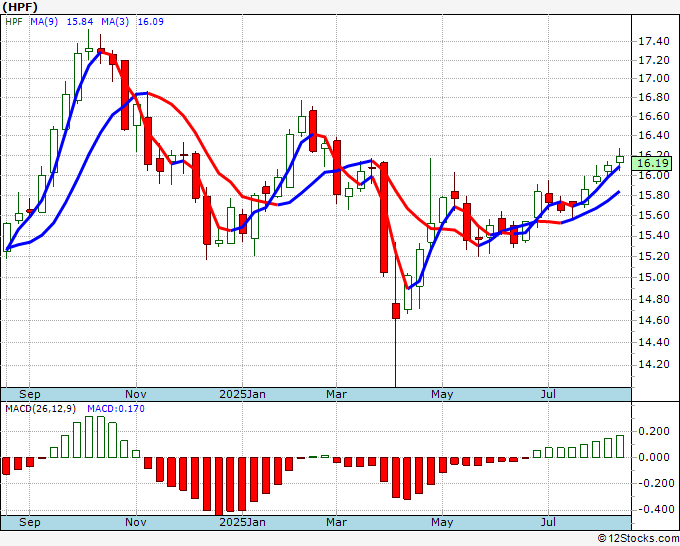Viewport: 680px width, 546px height.
Task: Click the latest green candlestick near 16.19
Action: [x=620, y=159]
